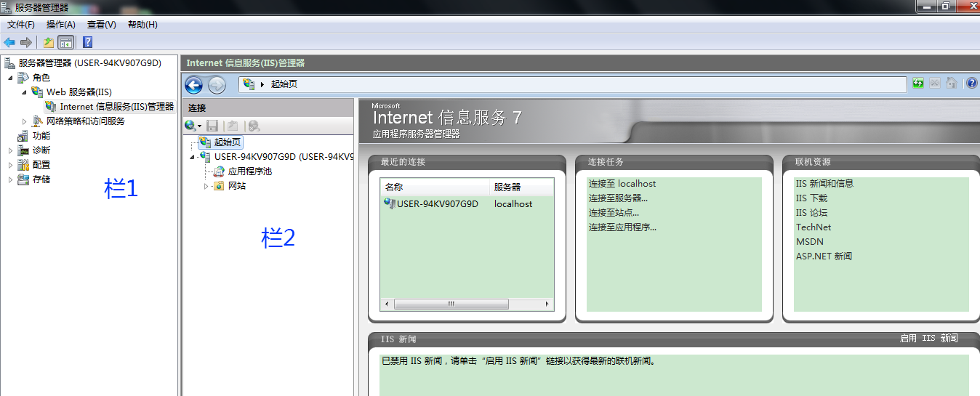This screenshot has width=980, height=396.
Task: Open the 查看(V) menu
Action: [101, 25]
